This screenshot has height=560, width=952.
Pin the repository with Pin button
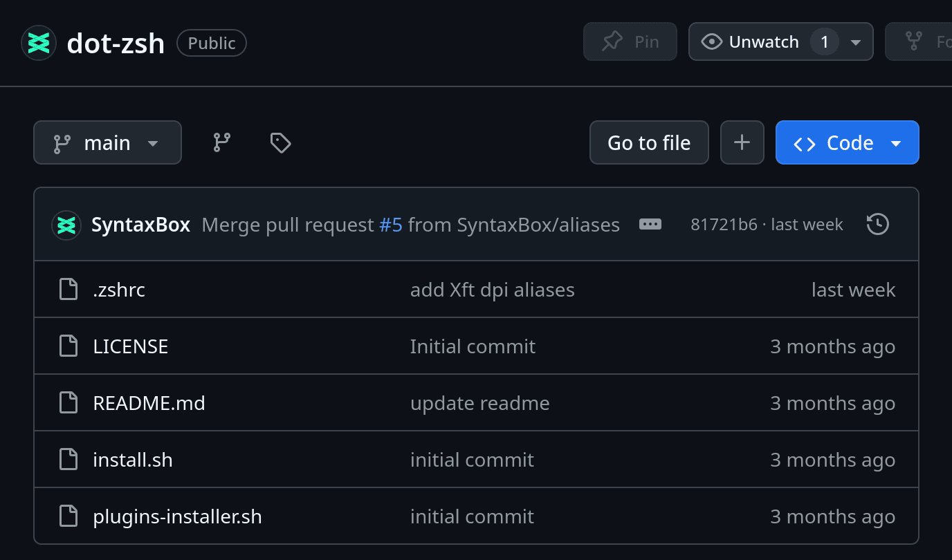[630, 42]
